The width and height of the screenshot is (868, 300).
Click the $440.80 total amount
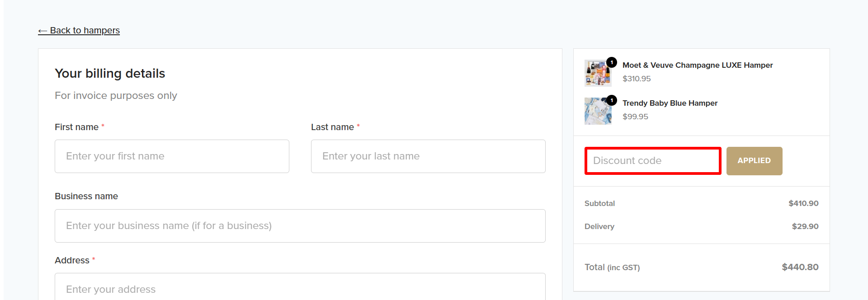click(800, 267)
